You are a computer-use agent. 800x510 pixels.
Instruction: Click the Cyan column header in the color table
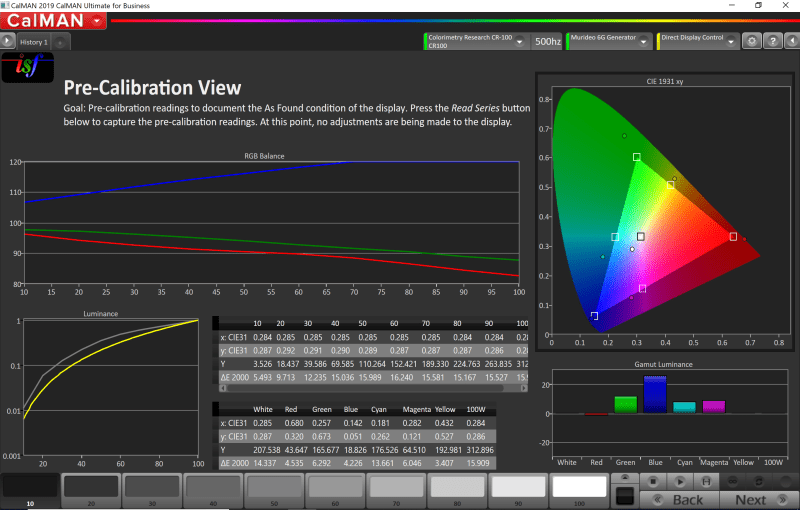[379, 410]
